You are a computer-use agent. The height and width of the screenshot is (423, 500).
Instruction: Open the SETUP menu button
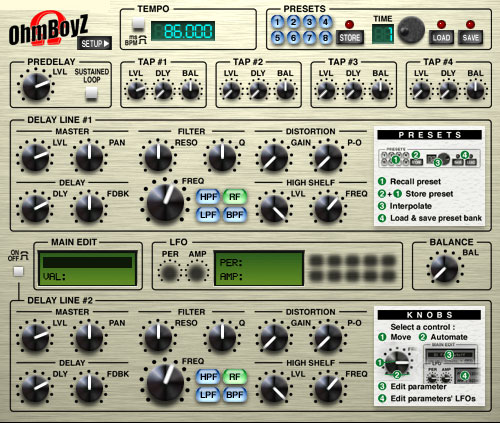[95, 43]
